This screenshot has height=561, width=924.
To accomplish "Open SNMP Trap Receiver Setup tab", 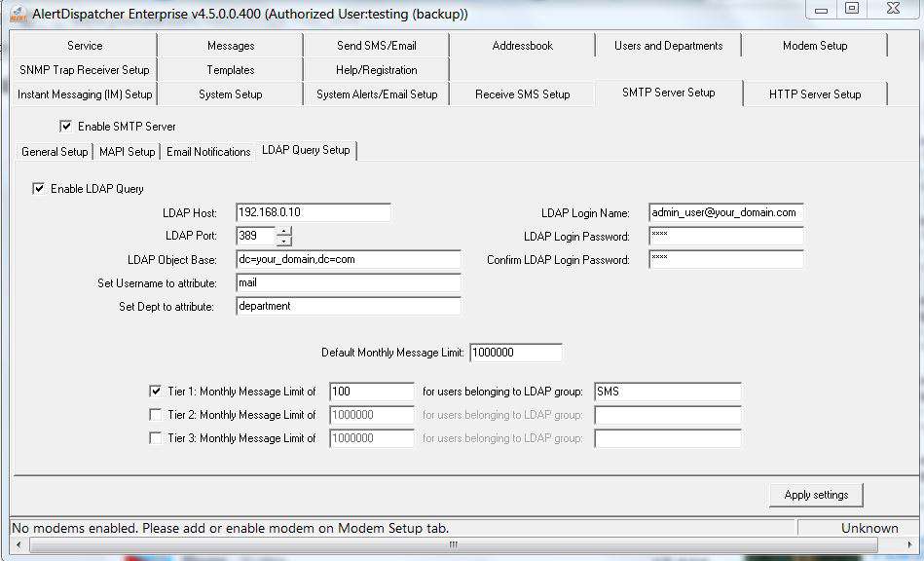I will coord(85,69).
